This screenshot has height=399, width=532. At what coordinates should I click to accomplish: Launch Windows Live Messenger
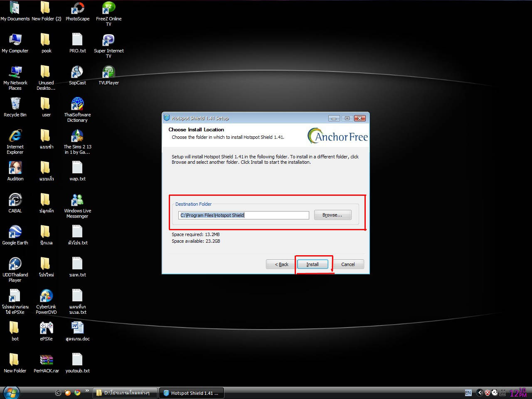click(x=77, y=206)
